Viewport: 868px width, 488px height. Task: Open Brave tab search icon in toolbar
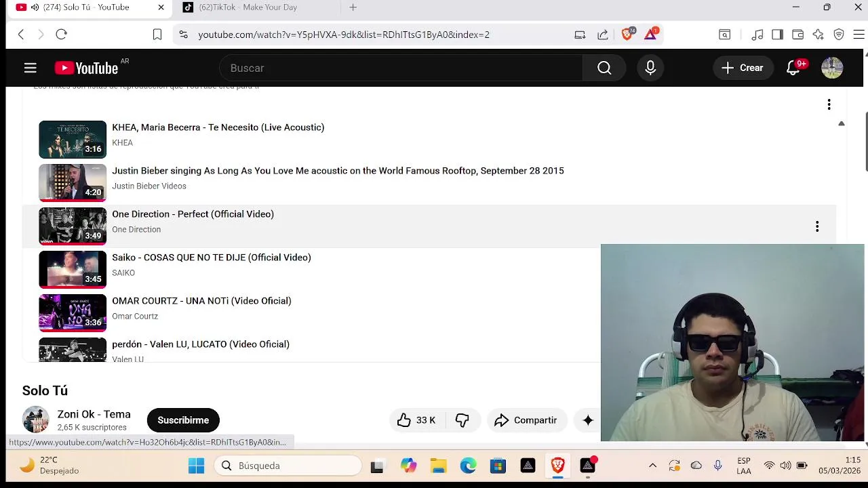click(x=725, y=35)
